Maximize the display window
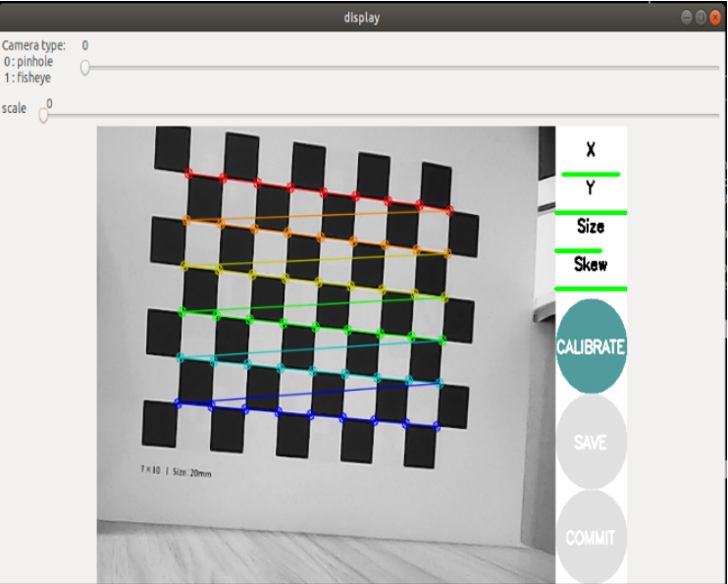Viewport: 728px width, 584px height. [x=702, y=18]
